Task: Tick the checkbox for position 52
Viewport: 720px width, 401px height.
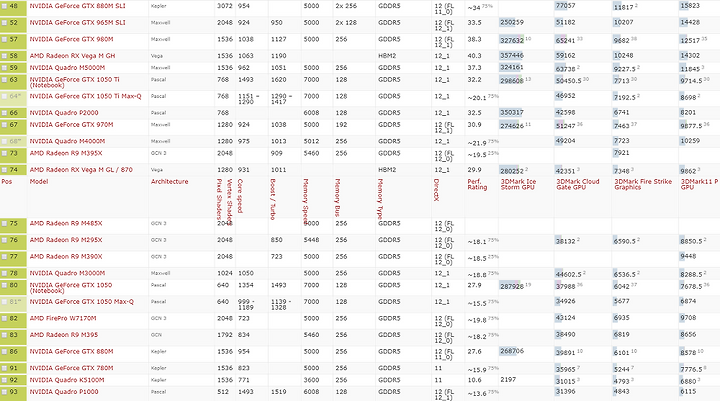Action: [5, 23]
